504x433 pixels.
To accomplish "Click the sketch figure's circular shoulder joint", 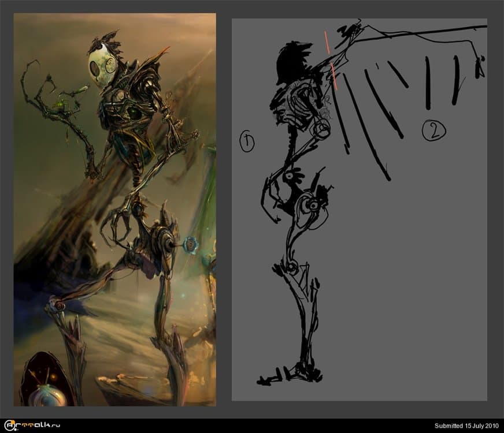I will pos(320,131).
